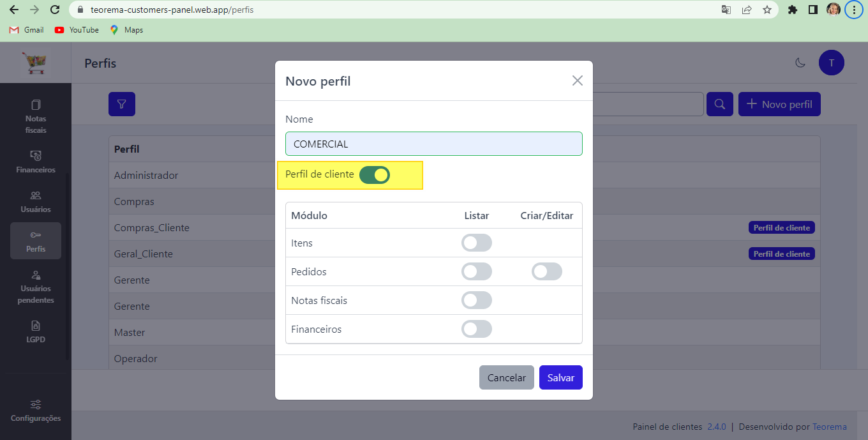Enable Listar for Itens
The width and height of the screenshot is (868, 440).
click(477, 243)
